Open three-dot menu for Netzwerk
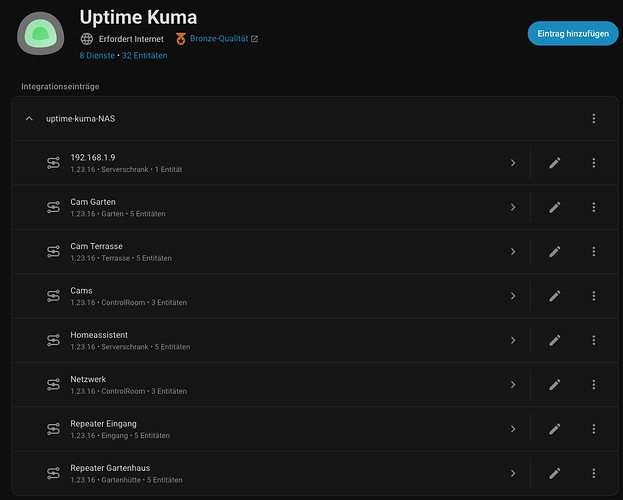This screenshot has width=623, height=500. 593,385
